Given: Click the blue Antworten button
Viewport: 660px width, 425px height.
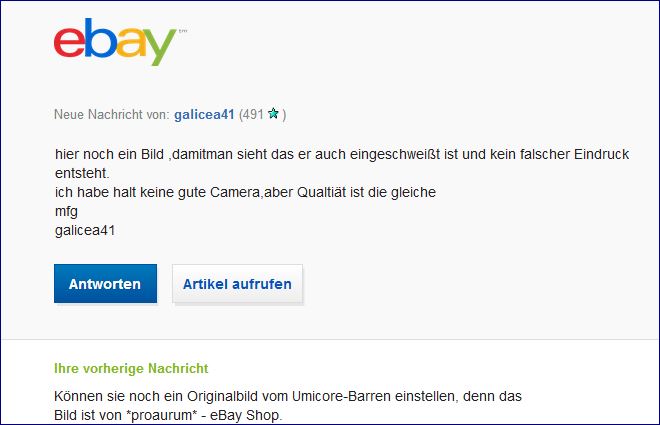Looking at the screenshot, I should click(105, 284).
